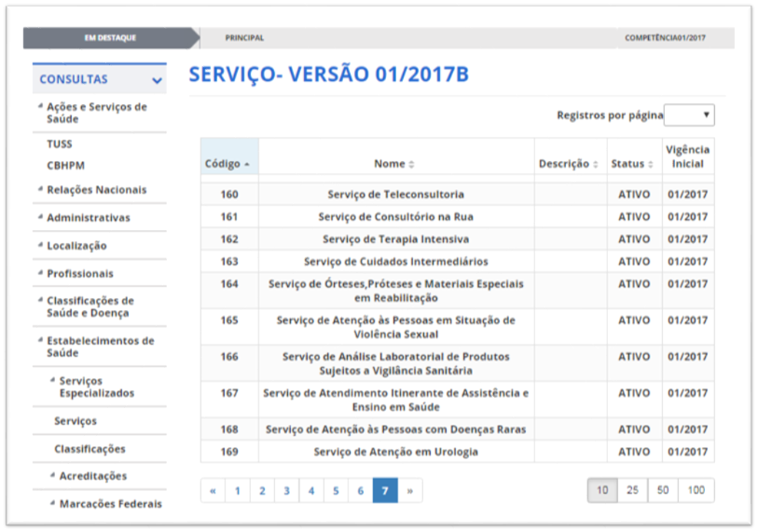This screenshot has width=758, height=532.
Task: Expand Relações Nacionais menu item
Action: pos(96,190)
